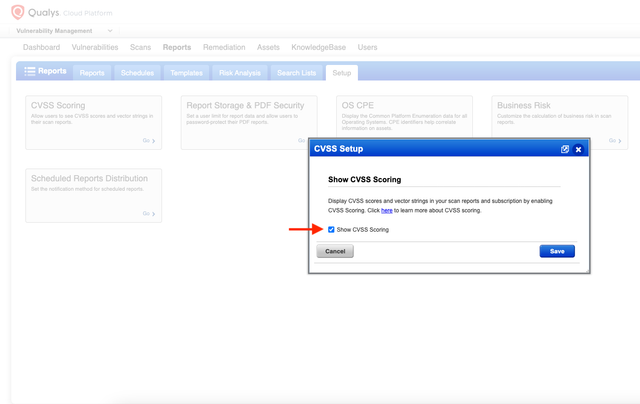The height and width of the screenshot is (404, 640).
Task: Close the CVSS Setup dialog
Action: (579, 149)
